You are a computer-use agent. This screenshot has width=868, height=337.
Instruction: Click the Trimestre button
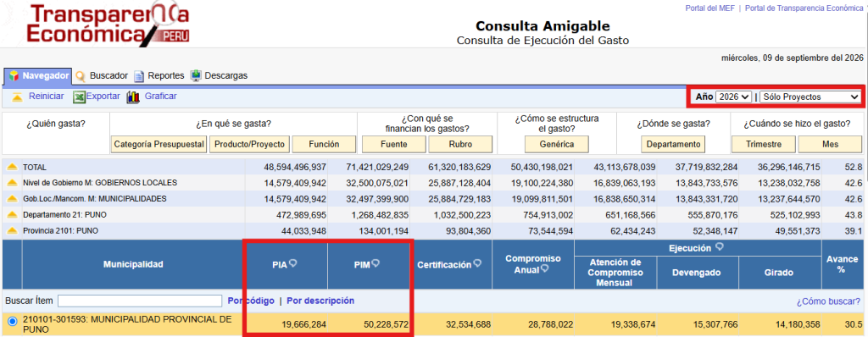coord(764,145)
